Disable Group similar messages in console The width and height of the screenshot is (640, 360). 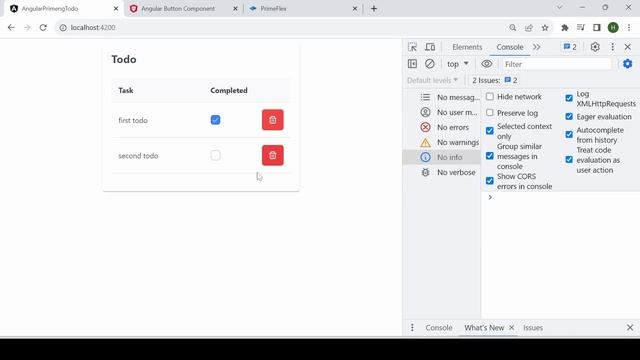(x=490, y=156)
